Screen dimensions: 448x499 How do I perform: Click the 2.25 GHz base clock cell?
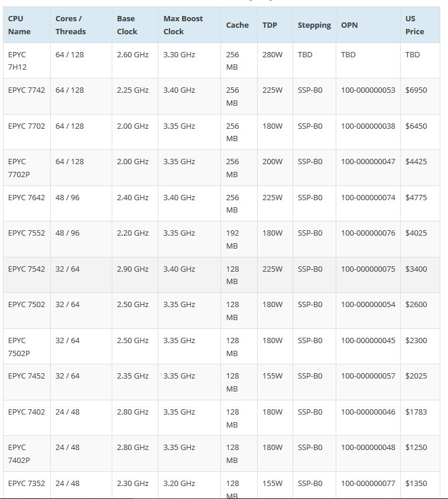[135, 96]
